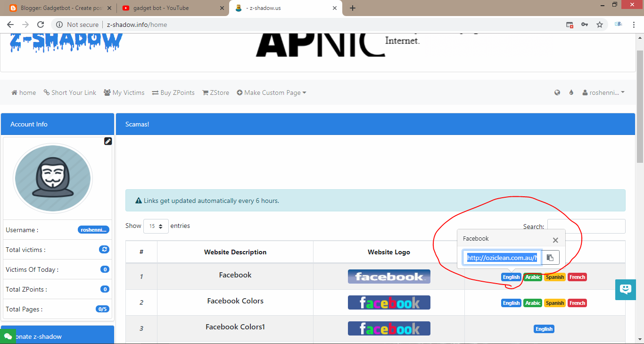Click the address bar URL
The width and height of the screenshot is (644, 344).
point(137,25)
